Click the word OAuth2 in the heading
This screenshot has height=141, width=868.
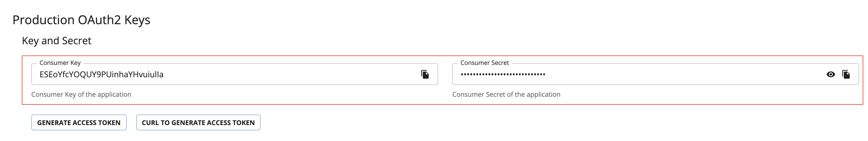point(99,20)
